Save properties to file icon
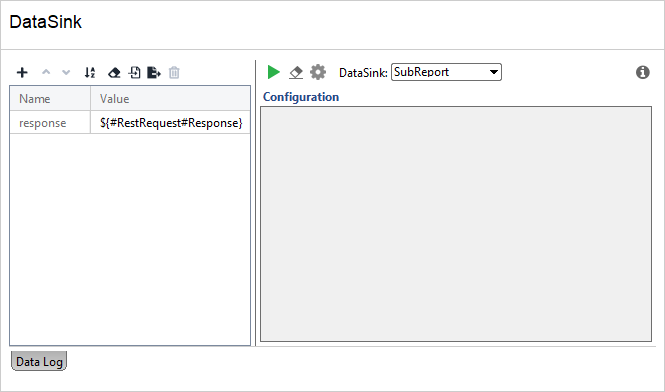Image resolution: width=665 pixels, height=392 pixels. [x=154, y=73]
